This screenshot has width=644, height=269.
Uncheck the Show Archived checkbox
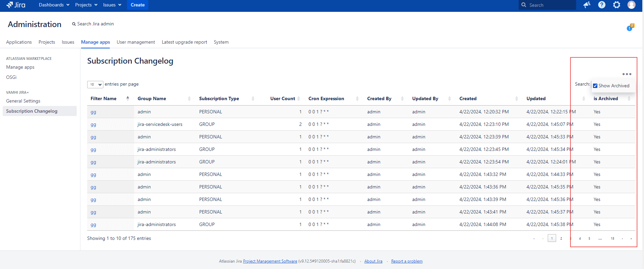click(595, 86)
